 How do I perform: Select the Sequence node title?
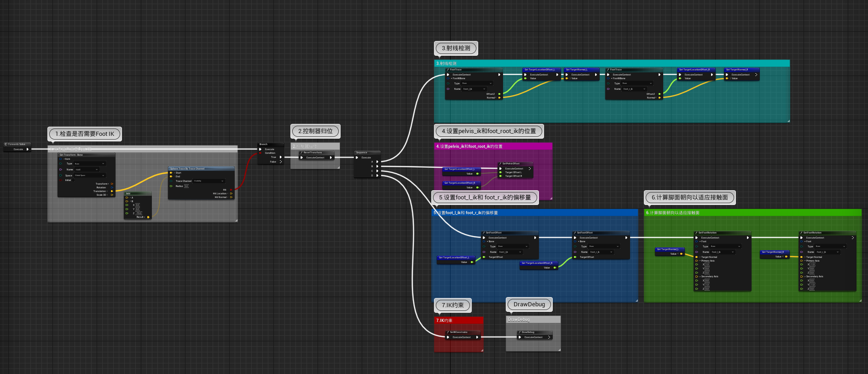coord(367,152)
